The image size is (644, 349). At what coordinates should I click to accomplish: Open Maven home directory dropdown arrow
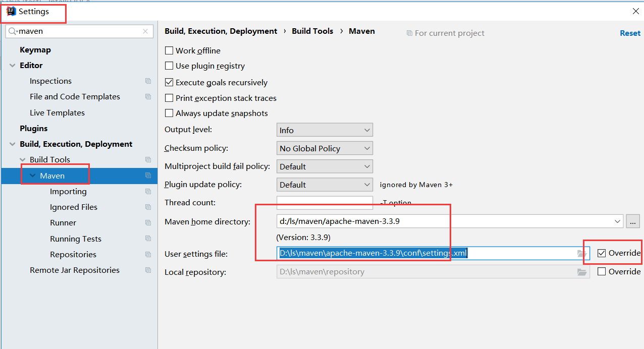(x=618, y=221)
